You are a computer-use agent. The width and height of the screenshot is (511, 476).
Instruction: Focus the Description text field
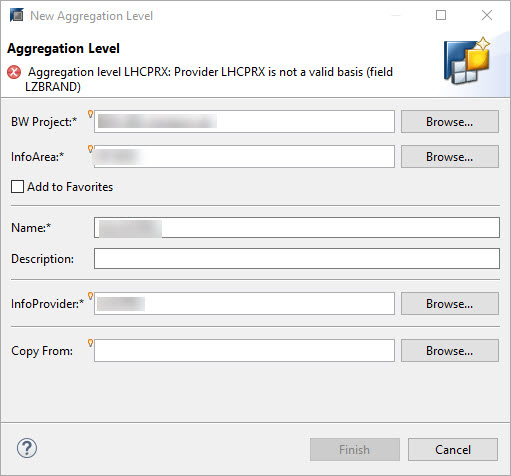pyautogui.click(x=297, y=258)
